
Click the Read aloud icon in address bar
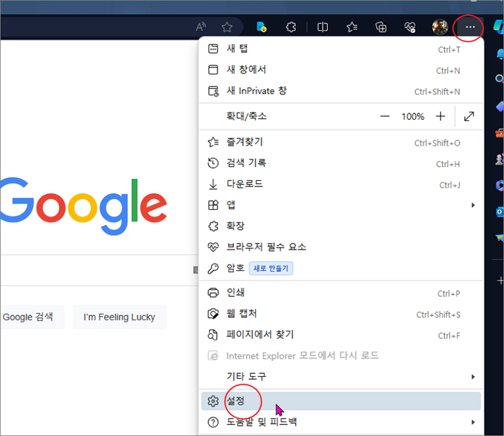(201, 27)
